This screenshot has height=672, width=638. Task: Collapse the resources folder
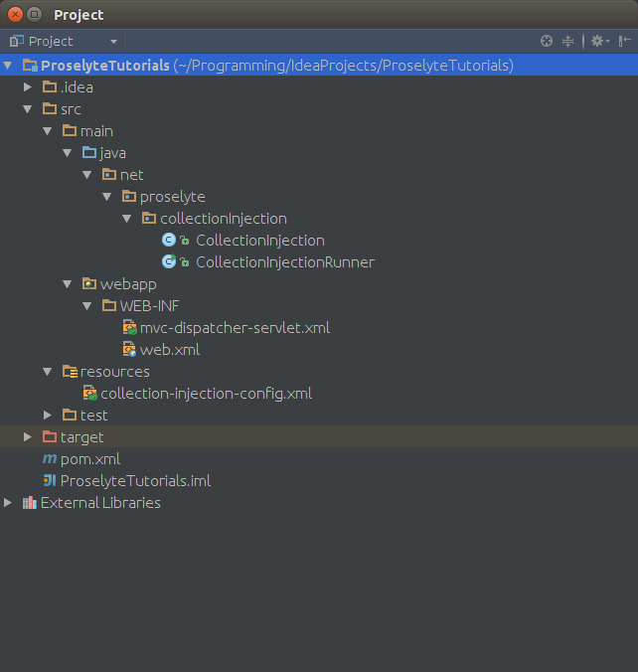(48, 372)
